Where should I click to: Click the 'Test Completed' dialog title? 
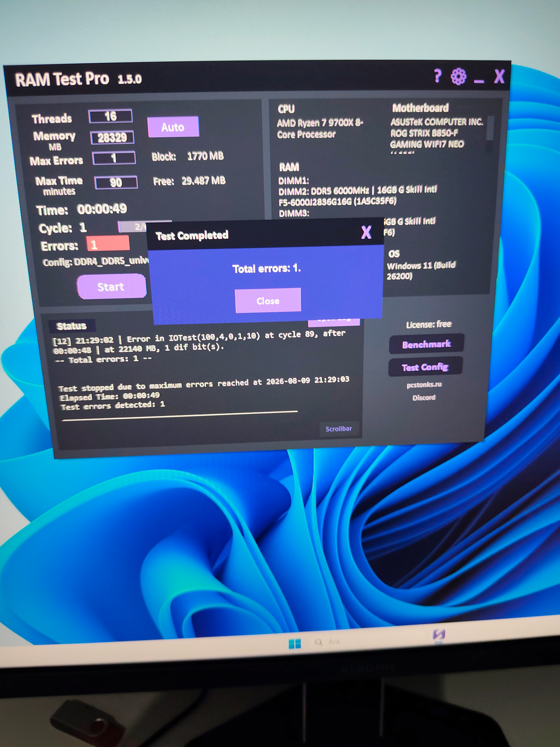[x=192, y=236]
